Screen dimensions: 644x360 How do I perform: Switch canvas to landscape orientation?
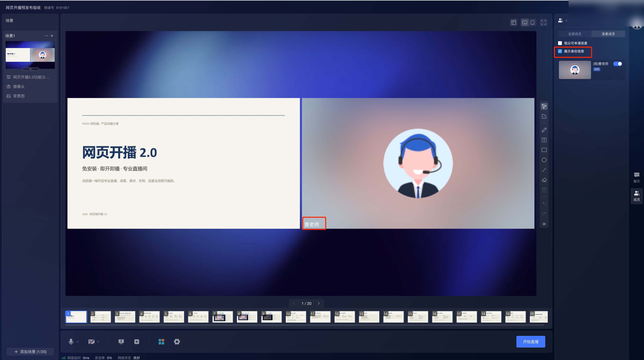525,22
